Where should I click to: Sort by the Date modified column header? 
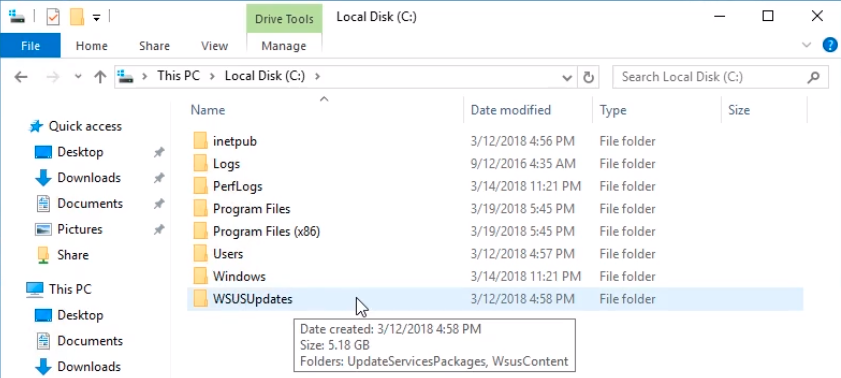tap(511, 110)
